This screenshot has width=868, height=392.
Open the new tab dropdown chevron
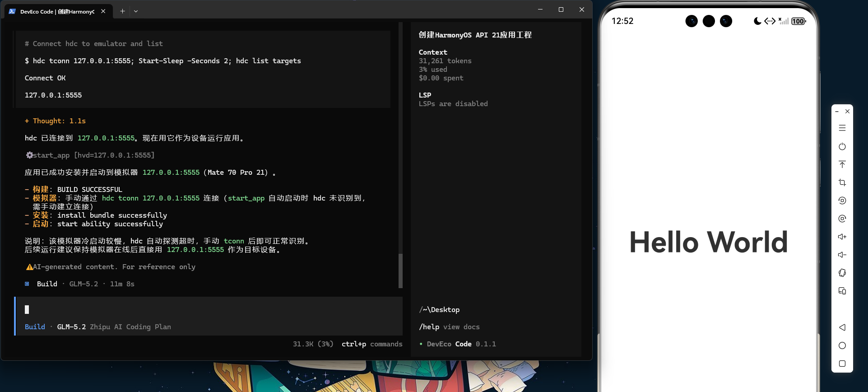136,11
